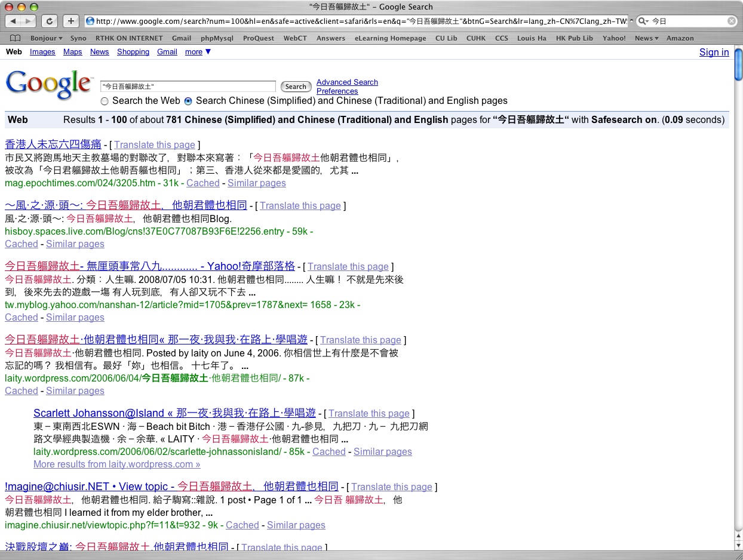The image size is (743, 560).
Task: Open Gmail in the Google navigation row
Action: point(167,52)
